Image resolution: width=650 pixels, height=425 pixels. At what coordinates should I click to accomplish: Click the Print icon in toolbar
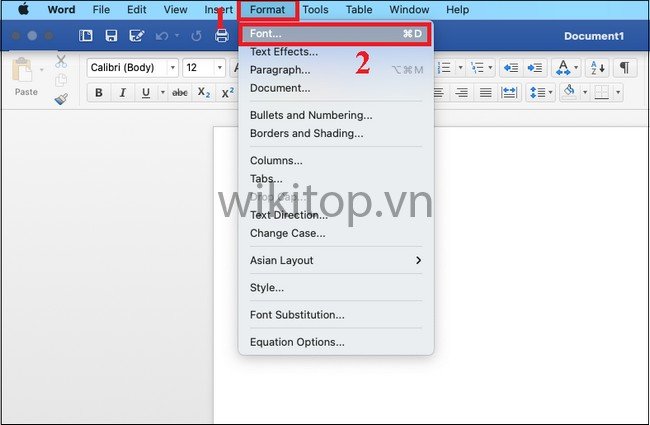tap(222, 36)
